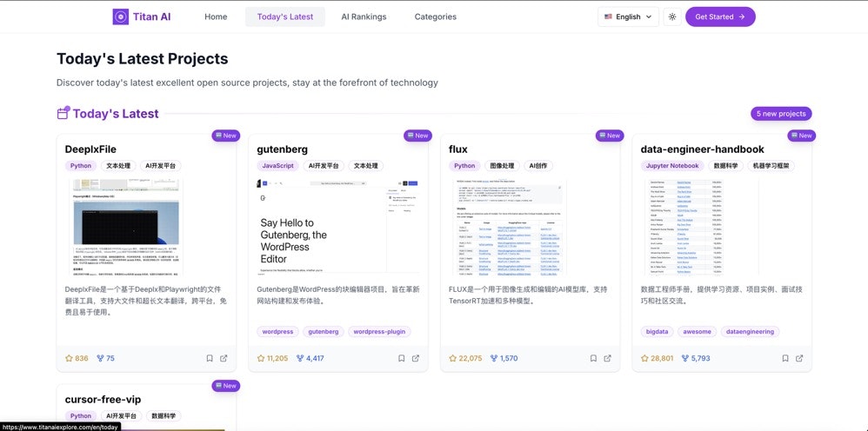Image resolution: width=868 pixels, height=431 pixels.
Task: Click the Titan AI logo icon
Action: [x=121, y=17]
